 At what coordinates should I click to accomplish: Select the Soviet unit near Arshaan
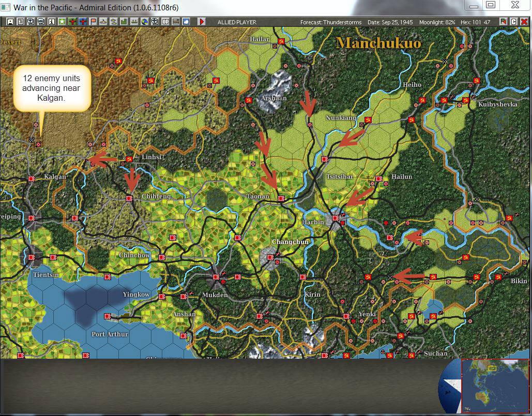coord(249,100)
